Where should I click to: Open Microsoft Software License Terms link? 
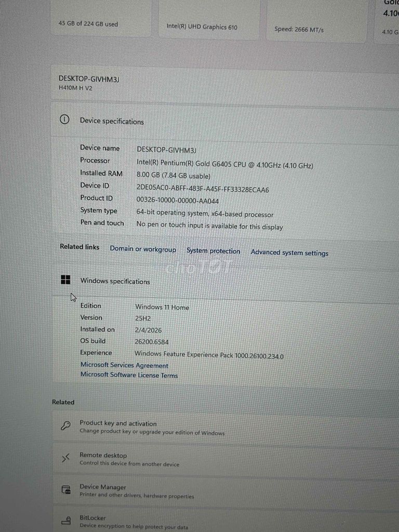(129, 375)
